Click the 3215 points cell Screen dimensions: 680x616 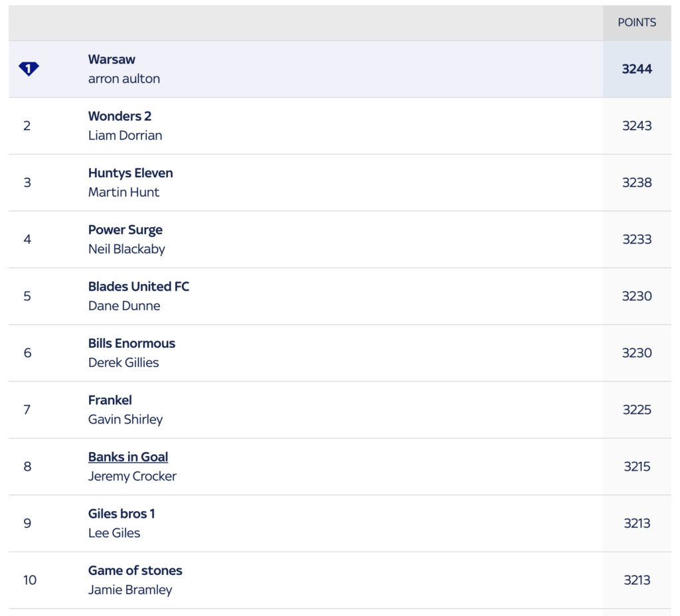click(x=637, y=467)
